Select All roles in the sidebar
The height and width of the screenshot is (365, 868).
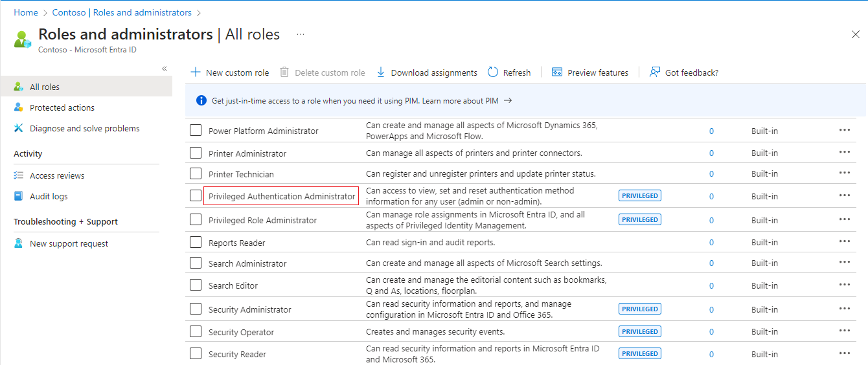coord(86,87)
